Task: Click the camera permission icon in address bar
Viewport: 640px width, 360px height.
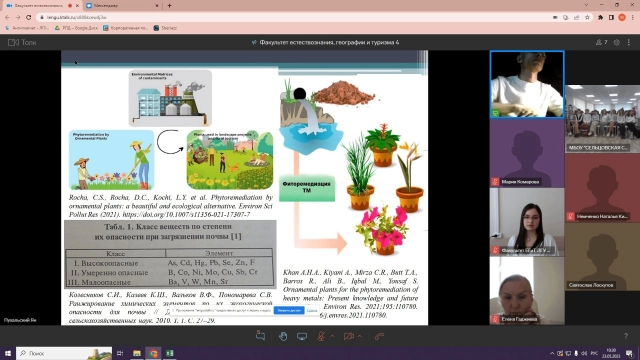Action: 555,18
